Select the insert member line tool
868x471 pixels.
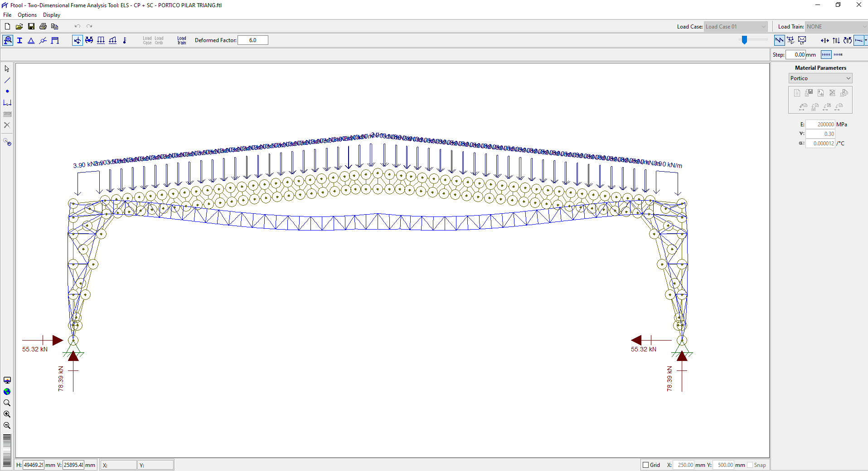pos(7,80)
